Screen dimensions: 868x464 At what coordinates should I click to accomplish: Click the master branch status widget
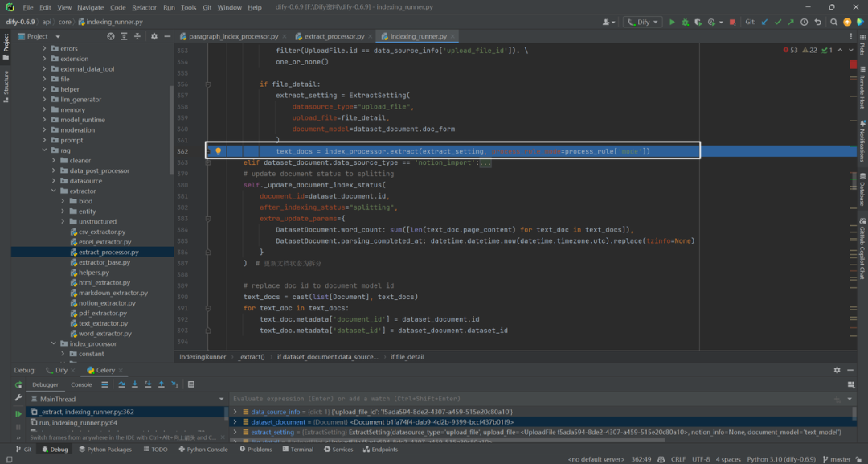pos(836,459)
